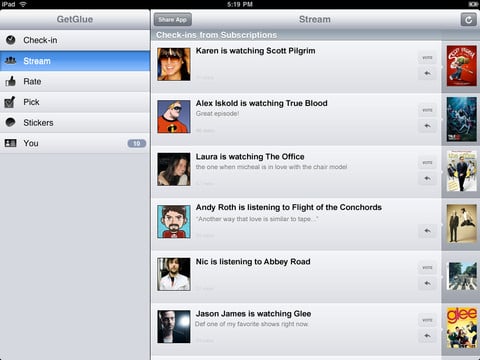
Task: Reply to Jason James's Glee check-in
Action: [427, 336]
